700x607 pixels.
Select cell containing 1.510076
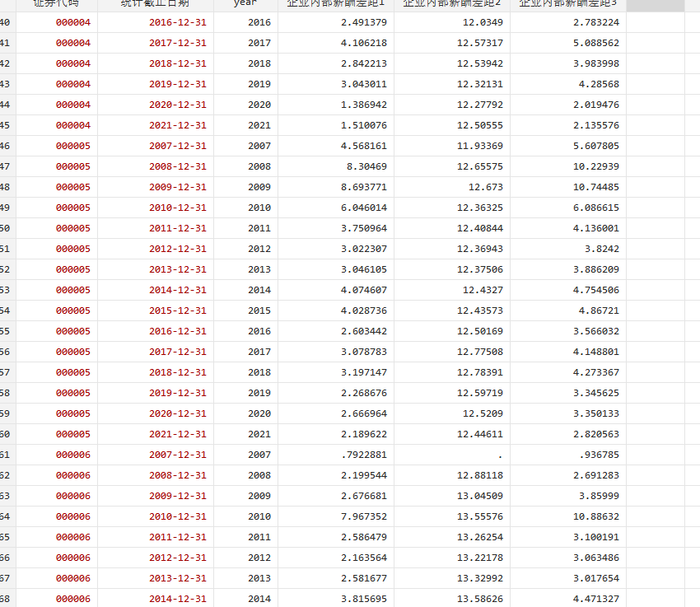pos(336,125)
